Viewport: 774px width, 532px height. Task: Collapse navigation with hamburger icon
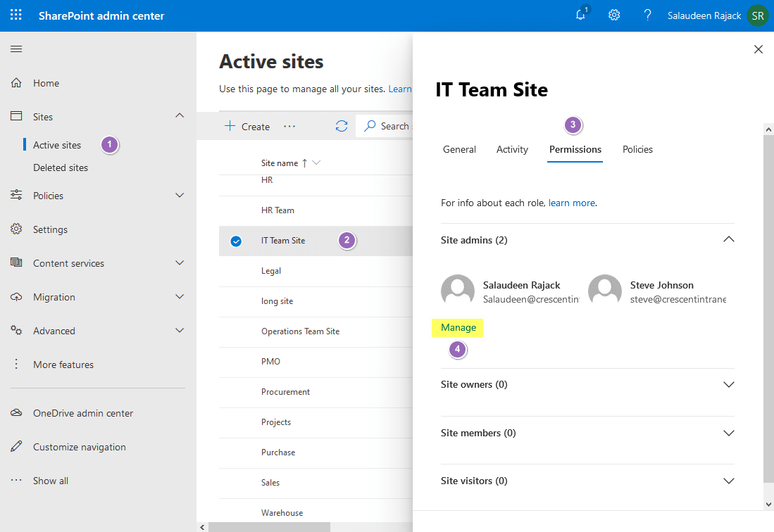[x=16, y=49]
